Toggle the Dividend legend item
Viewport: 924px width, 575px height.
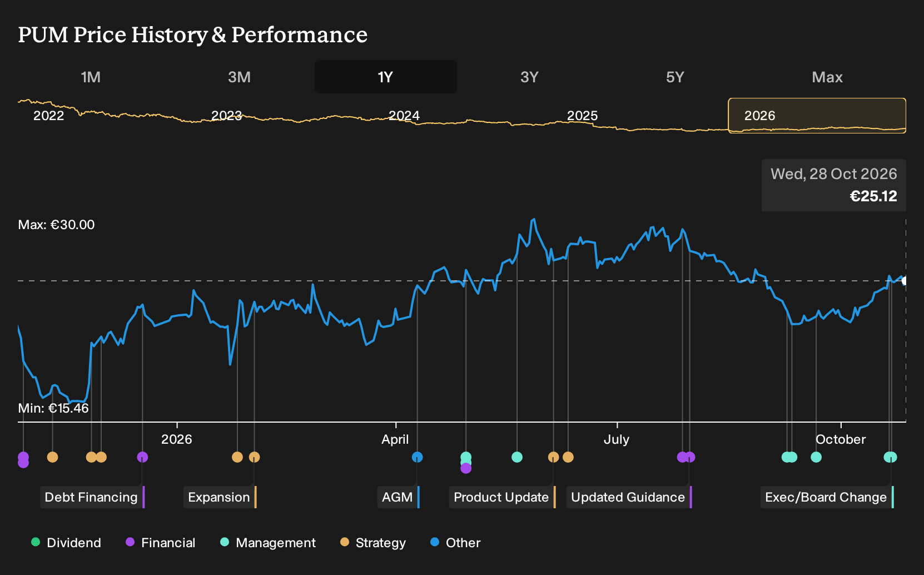click(66, 543)
